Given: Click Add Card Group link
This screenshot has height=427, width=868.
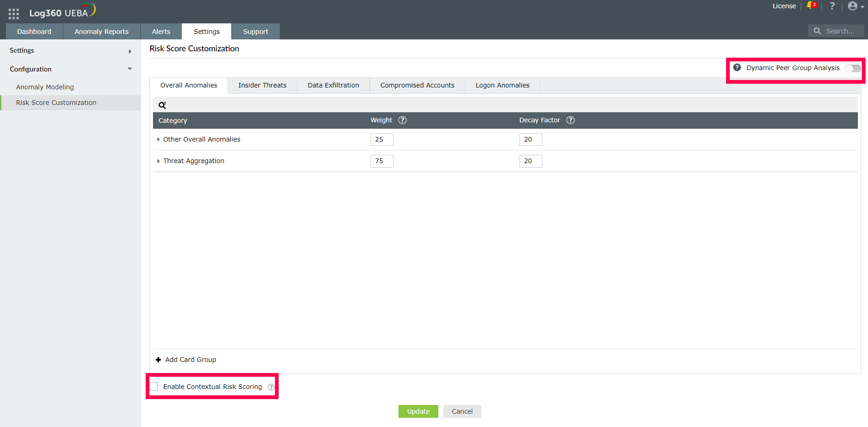Looking at the screenshot, I should point(191,360).
